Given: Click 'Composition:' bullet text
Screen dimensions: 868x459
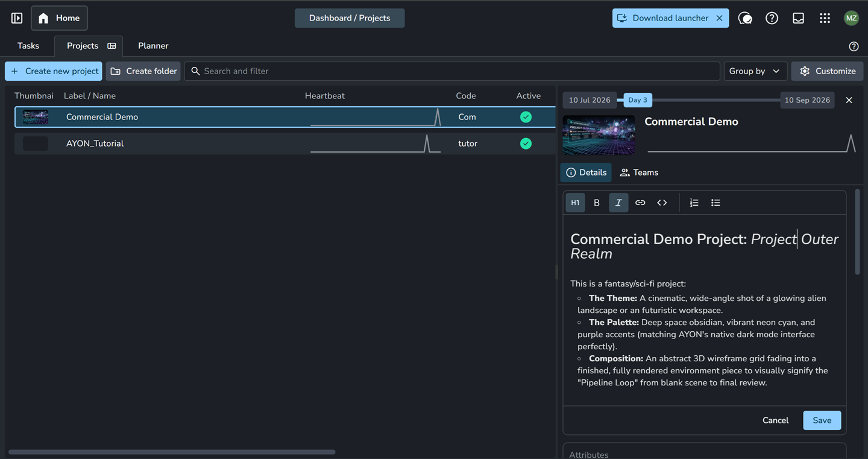Looking at the screenshot, I should 616,358.
